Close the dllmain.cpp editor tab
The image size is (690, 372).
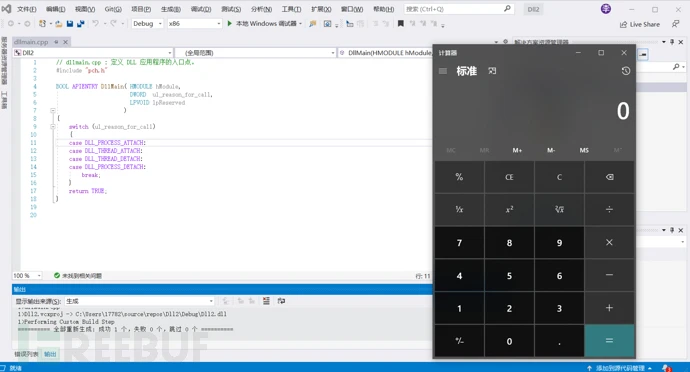point(65,42)
